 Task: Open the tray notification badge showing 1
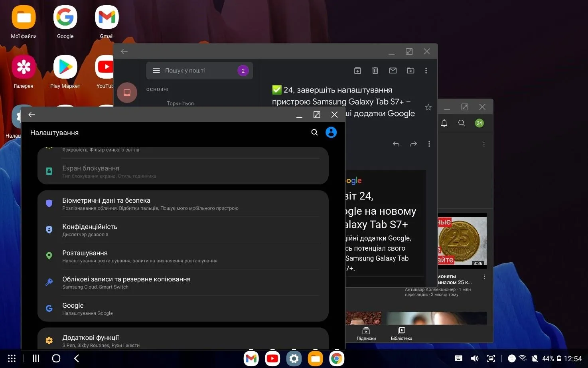(x=511, y=358)
